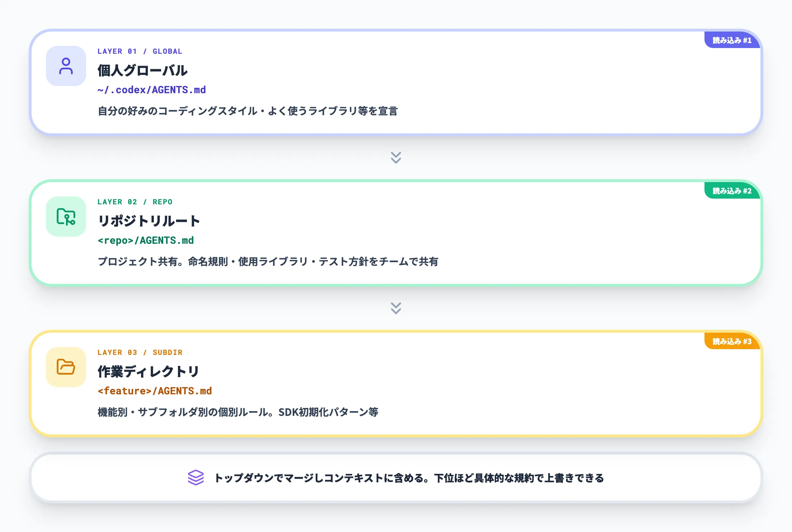
Task: Click the <repo>/AGENTS.md path
Action: (146, 241)
